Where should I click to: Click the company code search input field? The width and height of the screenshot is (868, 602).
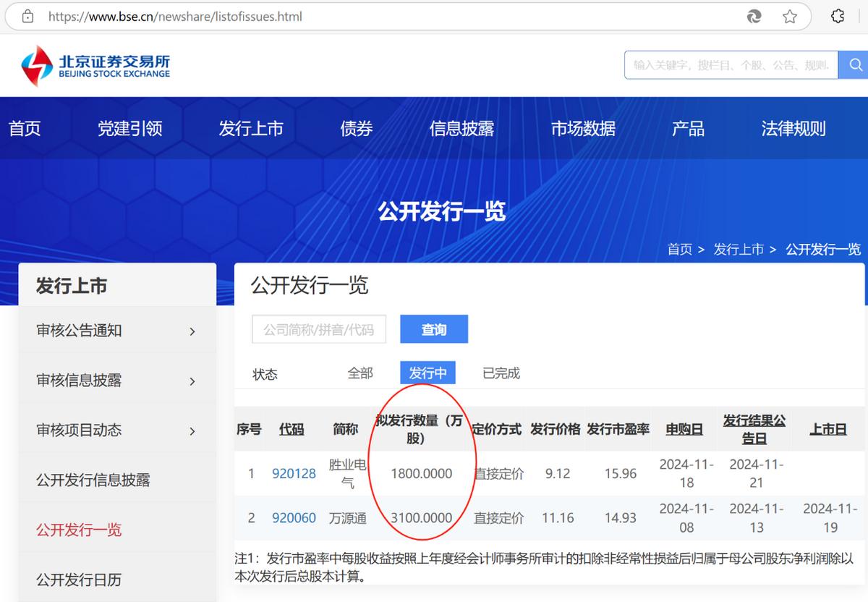(x=318, y=328)
